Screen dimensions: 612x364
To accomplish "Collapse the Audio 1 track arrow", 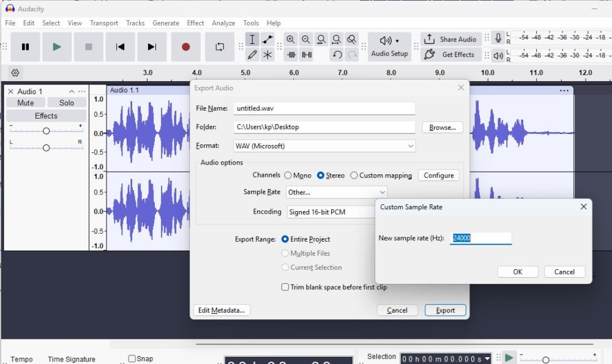I will (72, 91).
